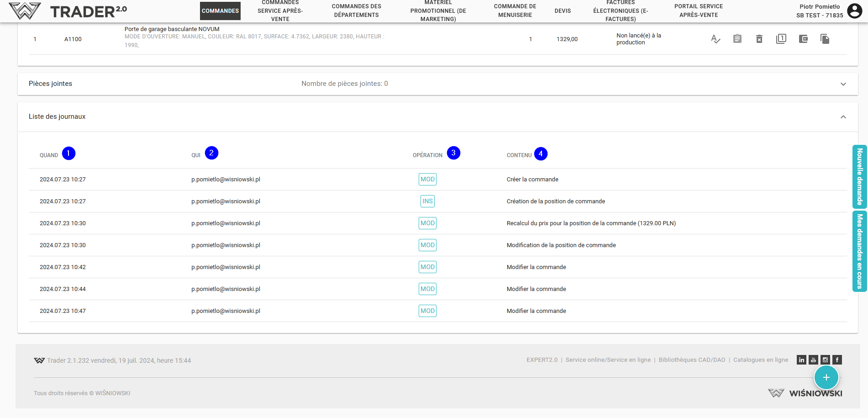868x418 pixels.
Task: Open the Devis menu item
Action: point(563,11)
